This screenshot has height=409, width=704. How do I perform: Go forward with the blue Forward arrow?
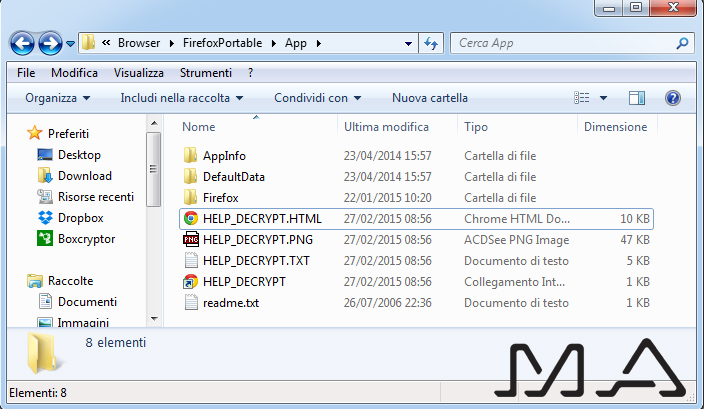(x=50, y=44)
